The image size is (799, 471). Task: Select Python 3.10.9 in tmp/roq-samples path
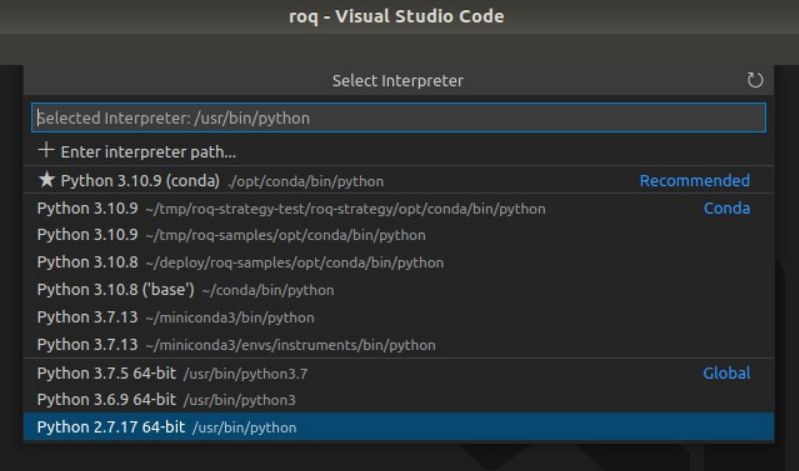398,235
